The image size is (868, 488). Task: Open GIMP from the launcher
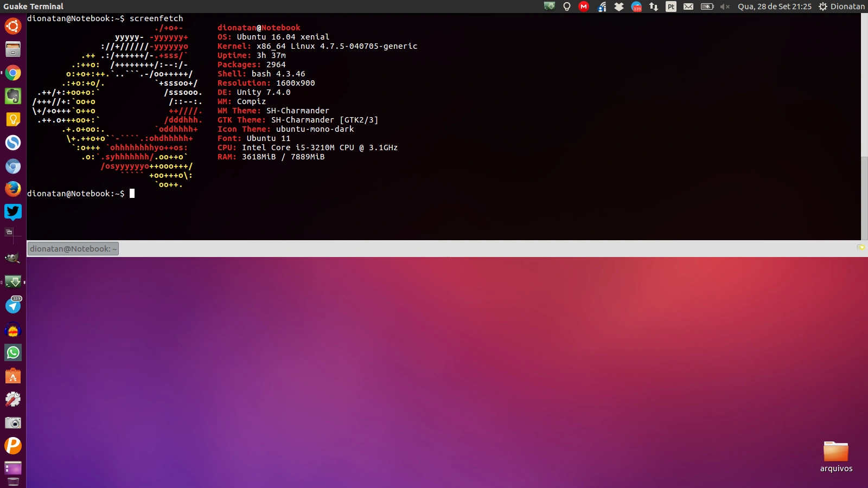point(13,259)
